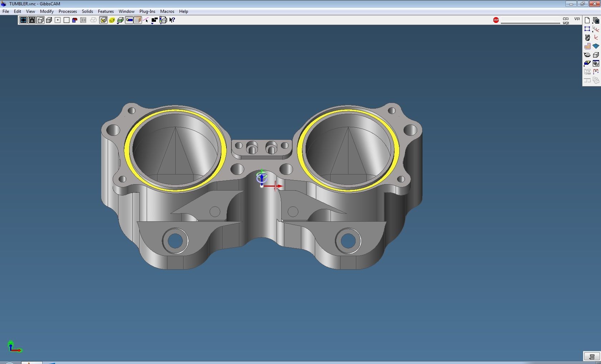This screenshot has height=364, width=601.
Task: Open the Window menu
Action: 127,11
